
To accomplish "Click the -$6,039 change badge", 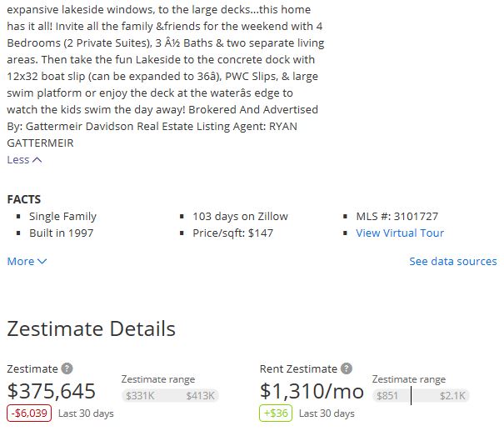I will point(29,413).
